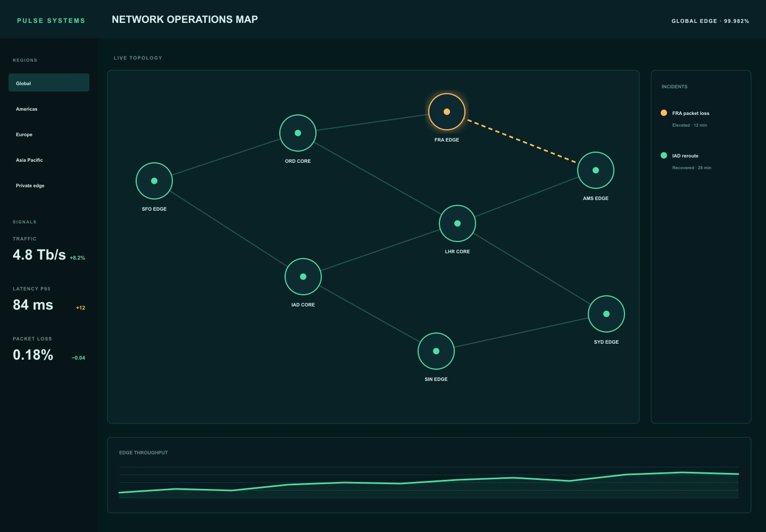The image size is (766, 532).
Task: Click the FRA EDGE alert node
Action: coord(447,112)
